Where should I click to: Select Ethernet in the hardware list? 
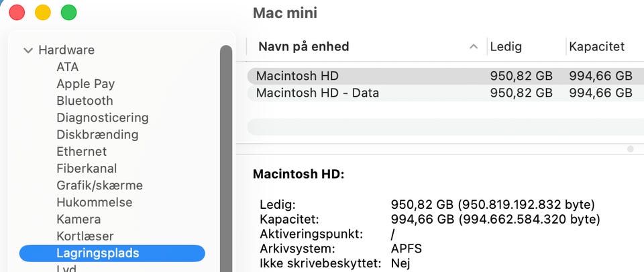tap(81, 152)
